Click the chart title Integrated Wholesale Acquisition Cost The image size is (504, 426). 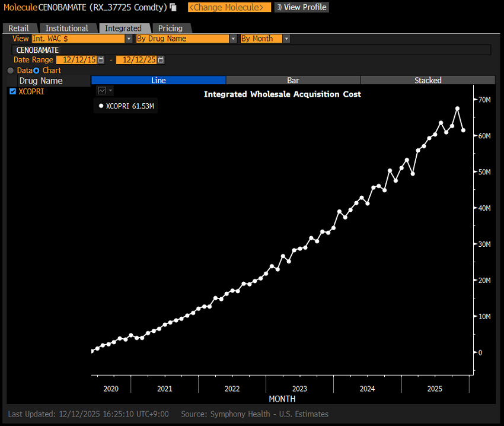tap(282, 94)
